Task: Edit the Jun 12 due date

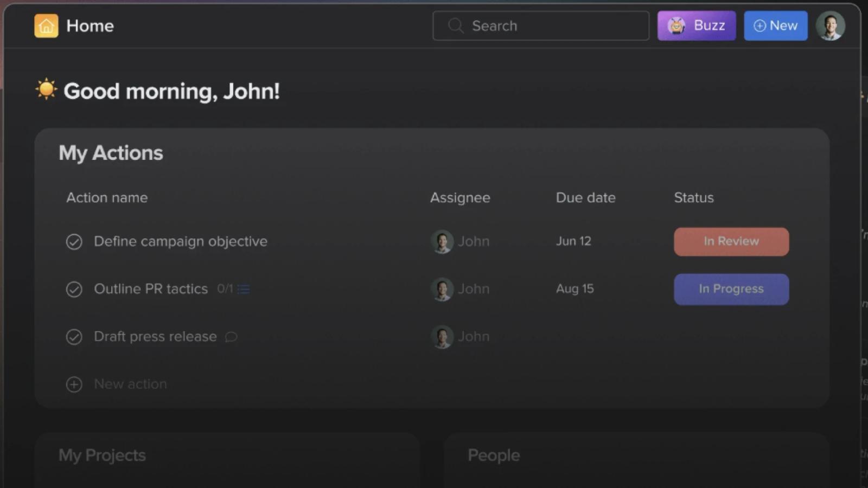Action: pyautogui.click(x=573, y=241)
